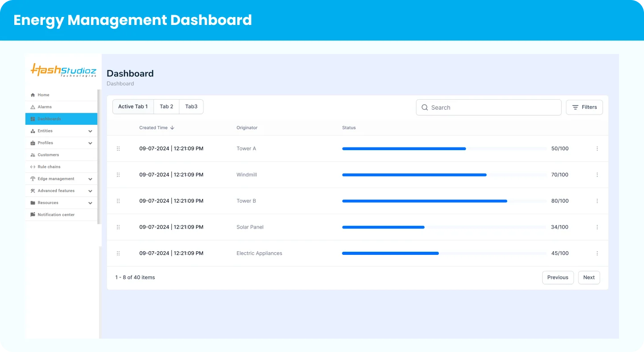Click the Alarms warning triangle icon
The height and width of the screenshot is (352, 644).
(x=33, y=107)
